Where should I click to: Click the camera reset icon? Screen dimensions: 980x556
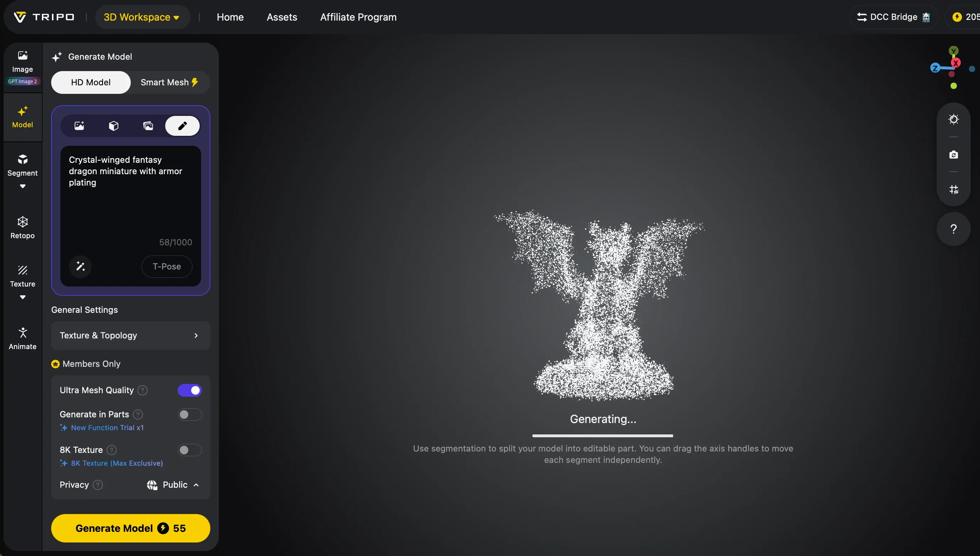coord(953,154)
